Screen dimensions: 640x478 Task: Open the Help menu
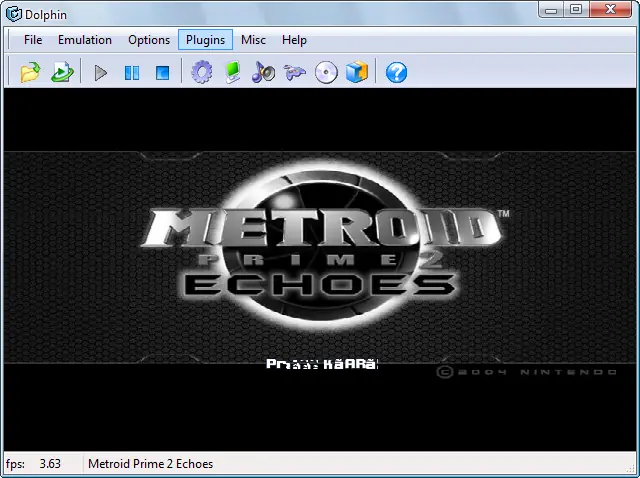pyautogui.click(x=294, y=40)
